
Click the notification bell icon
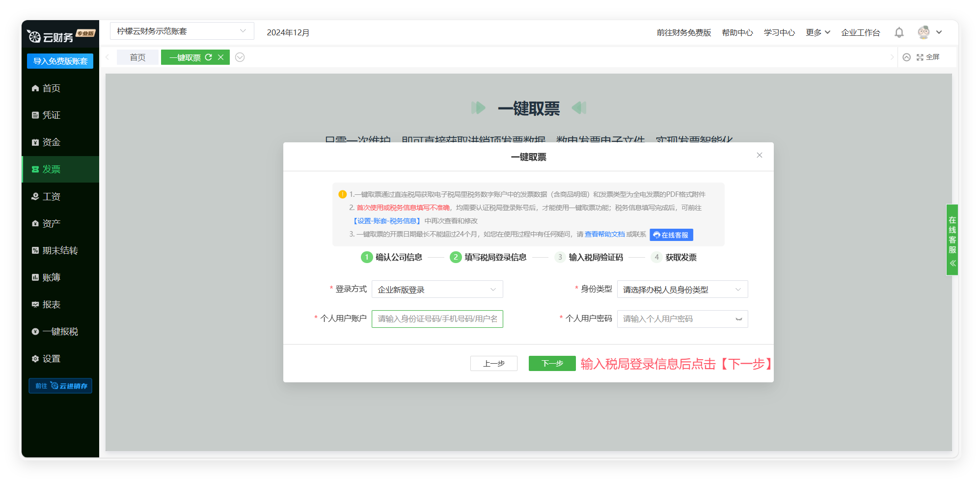click(x=899, y=32)
